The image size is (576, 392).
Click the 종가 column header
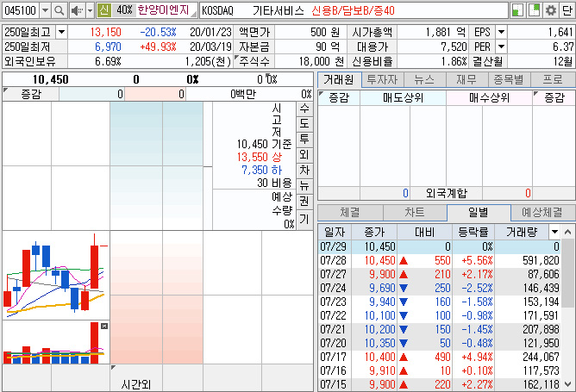(x=374, y=232)
